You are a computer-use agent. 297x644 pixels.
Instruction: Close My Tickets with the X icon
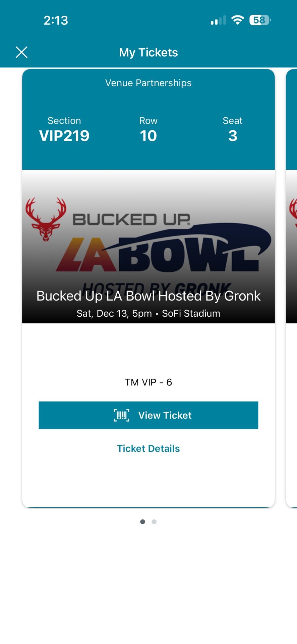coord(21,52)
